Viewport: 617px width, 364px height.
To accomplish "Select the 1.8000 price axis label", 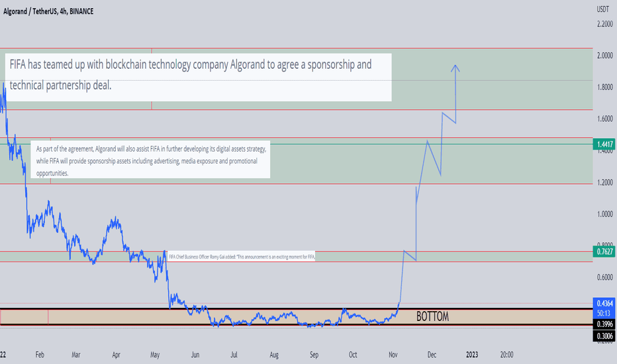I will pos(605,87).
